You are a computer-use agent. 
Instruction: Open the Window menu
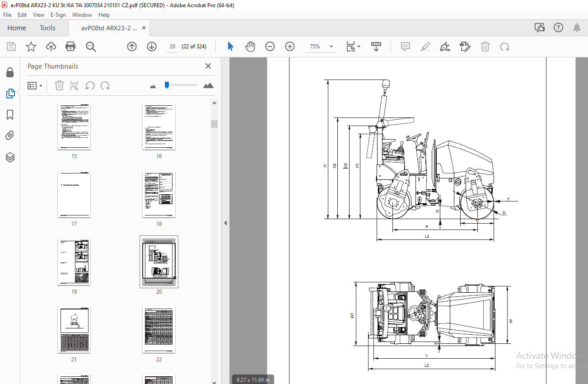(x=82, y=14)
